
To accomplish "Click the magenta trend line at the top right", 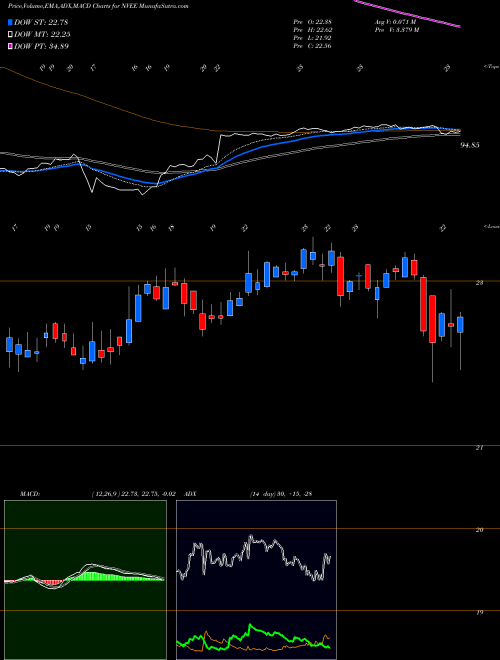I will [407, 13].
